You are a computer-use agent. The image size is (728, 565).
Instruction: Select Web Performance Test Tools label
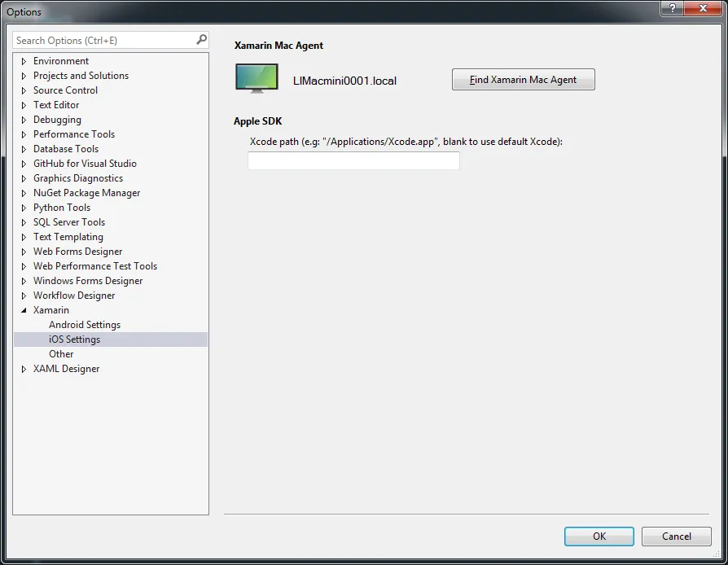click(x=95, y=266)
